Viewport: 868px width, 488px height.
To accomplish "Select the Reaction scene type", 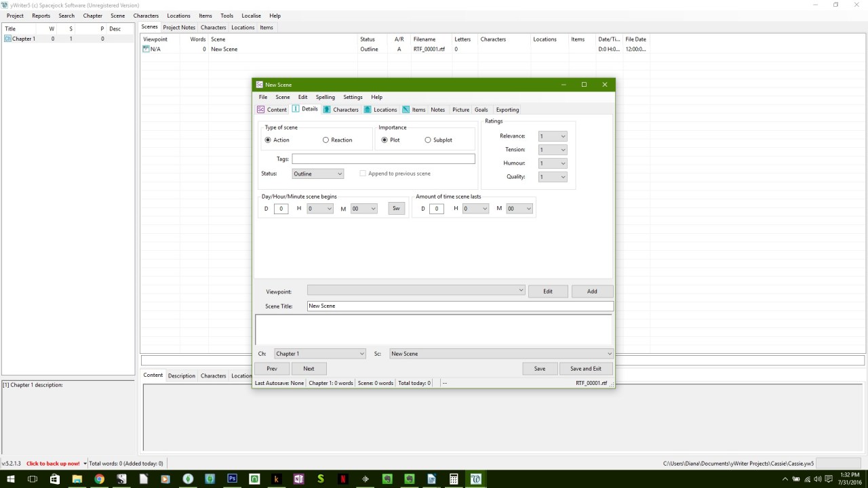I will coord(325,140).
